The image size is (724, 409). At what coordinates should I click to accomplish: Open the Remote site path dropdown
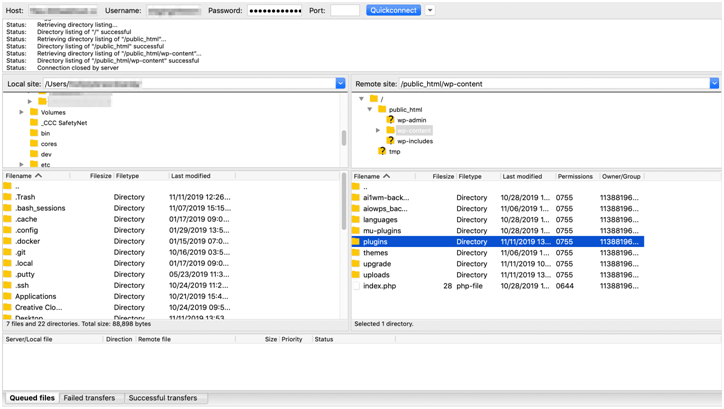click(x=714, y=84)
